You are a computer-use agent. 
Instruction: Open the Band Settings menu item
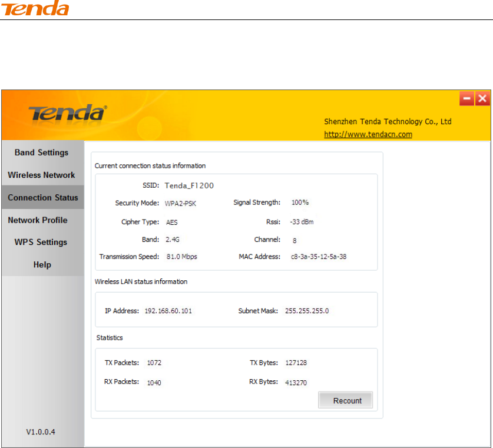pyautogui.click(x=41, y=152)
